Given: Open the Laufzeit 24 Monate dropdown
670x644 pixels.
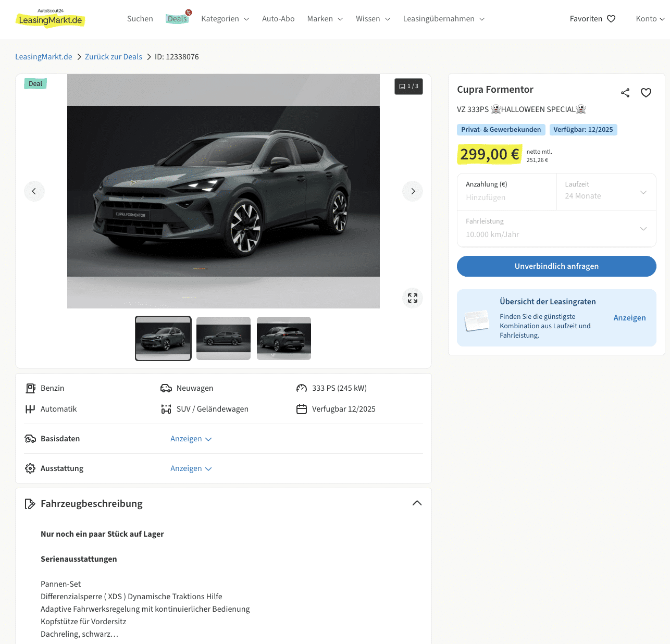Looking at the screenshot, I should pyautogui.click(x=606, y=192).
